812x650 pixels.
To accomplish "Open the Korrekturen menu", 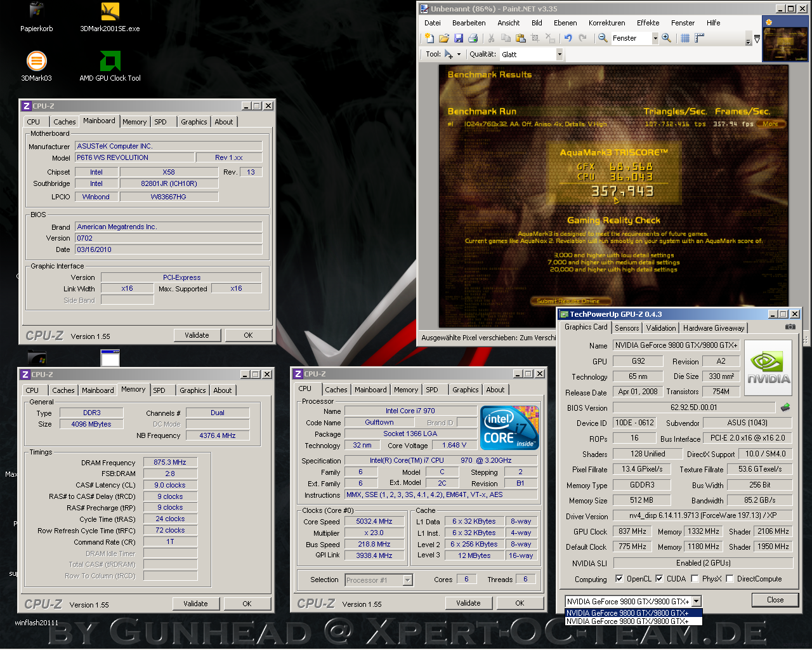I will 606,23.
